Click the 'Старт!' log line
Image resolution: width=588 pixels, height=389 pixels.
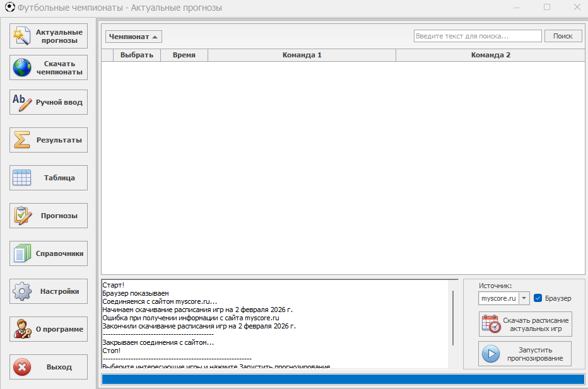(114, 285)
